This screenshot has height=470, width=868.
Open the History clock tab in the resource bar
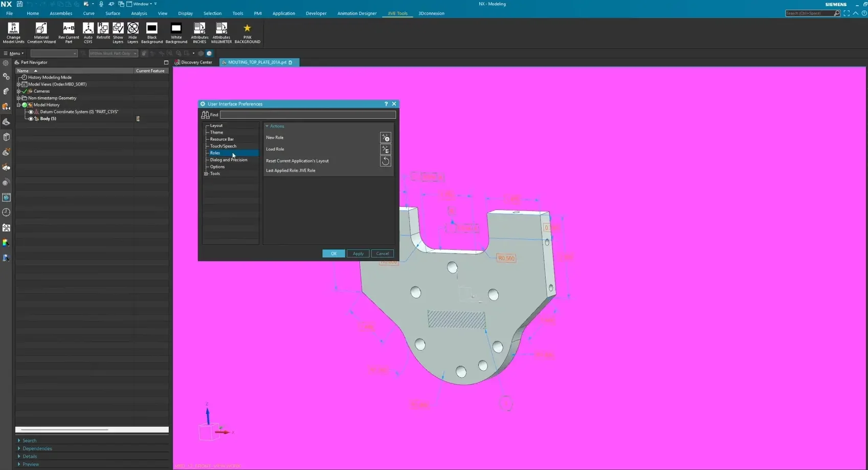click(6, 212)
